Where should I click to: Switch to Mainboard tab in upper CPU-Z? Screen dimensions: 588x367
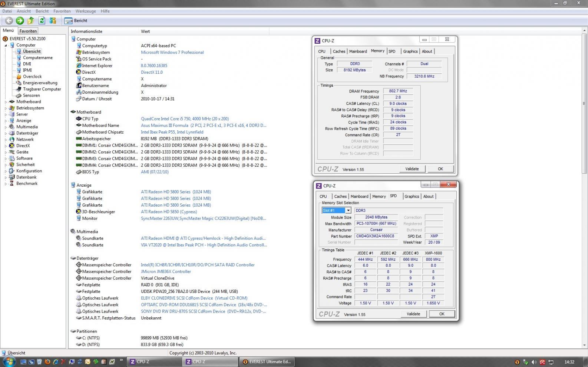tap(358, 51)
